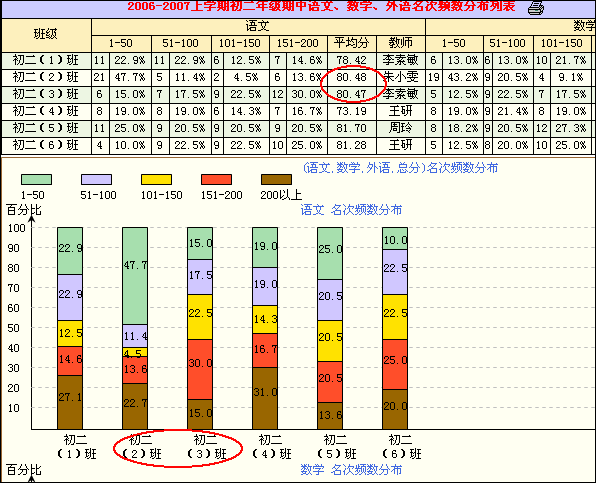Click 43.2% cell in 初二(2)班 row
596x483 pixels.
pyautogui.click(x=463, y=77)
